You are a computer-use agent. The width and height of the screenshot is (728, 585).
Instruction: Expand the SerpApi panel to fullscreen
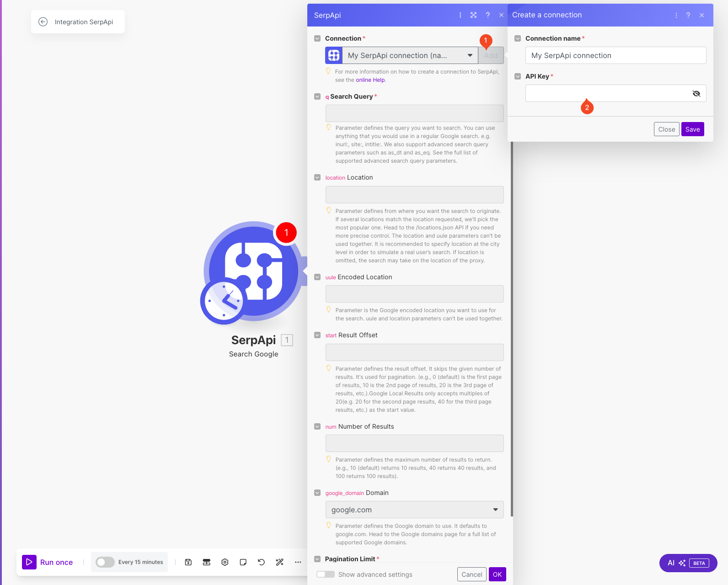tap(474, 15)
